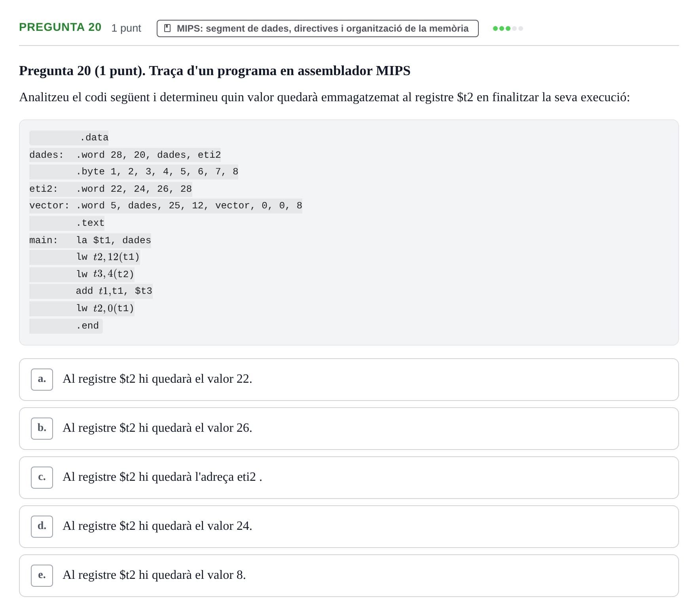698x616 pixels.
Task: Click the '1 punt' score label
Action: [x=126, y=28]
